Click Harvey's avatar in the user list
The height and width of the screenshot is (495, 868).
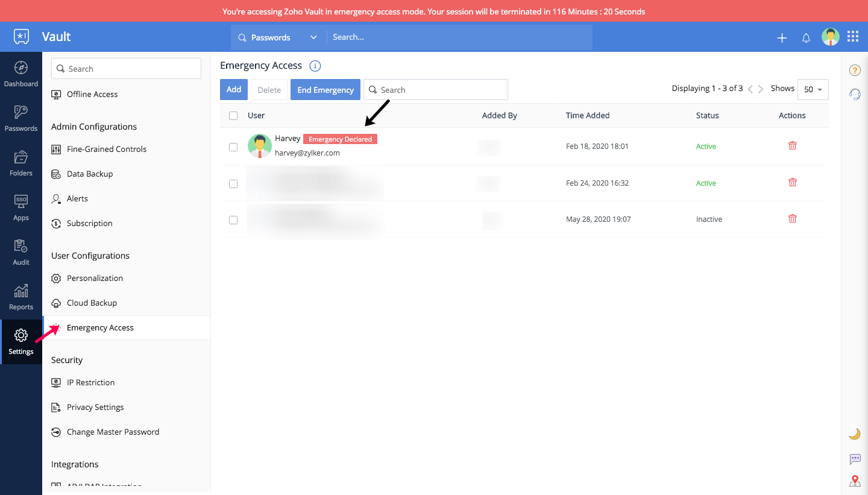(x=260, y=146)
